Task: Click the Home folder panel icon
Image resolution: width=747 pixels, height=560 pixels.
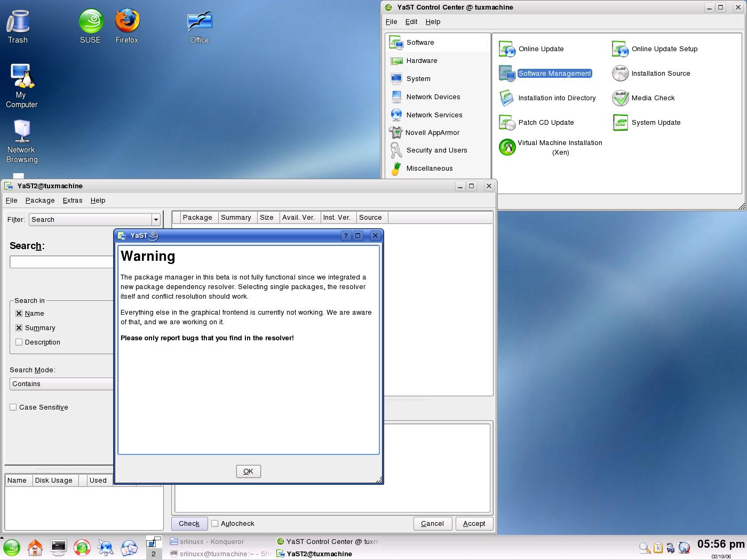Action: click(x=35, y=548)
